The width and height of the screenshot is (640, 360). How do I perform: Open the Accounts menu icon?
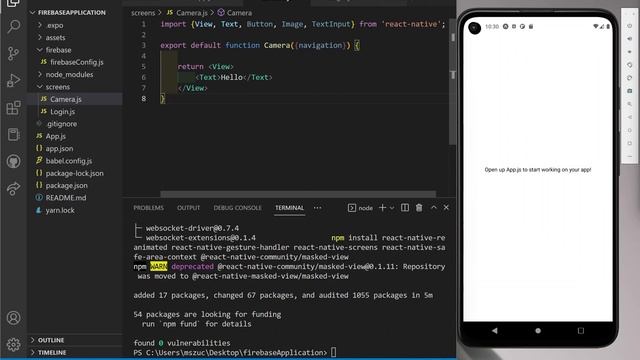[x=13, y=318]
